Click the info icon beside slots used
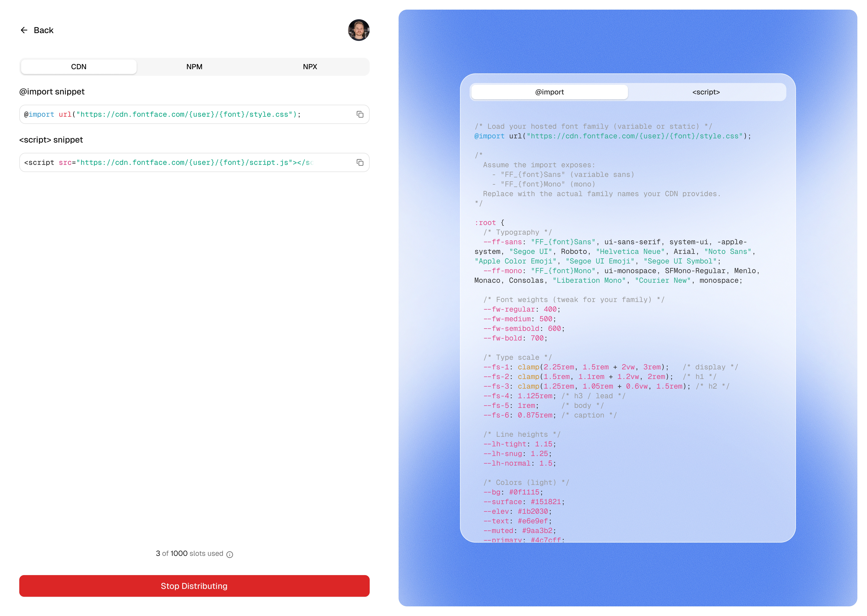The height and width of the screenshot is (616, 867). point(230,554)
